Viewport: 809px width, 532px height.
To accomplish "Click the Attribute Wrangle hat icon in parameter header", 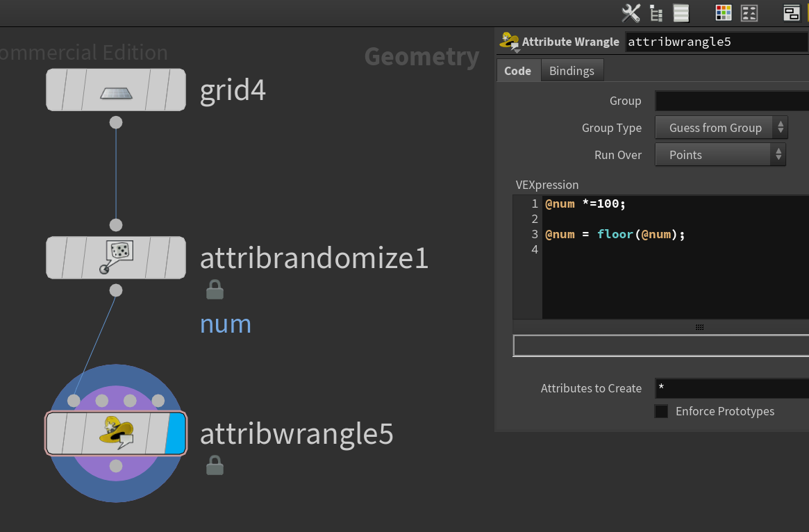I will tap(509, 41).
